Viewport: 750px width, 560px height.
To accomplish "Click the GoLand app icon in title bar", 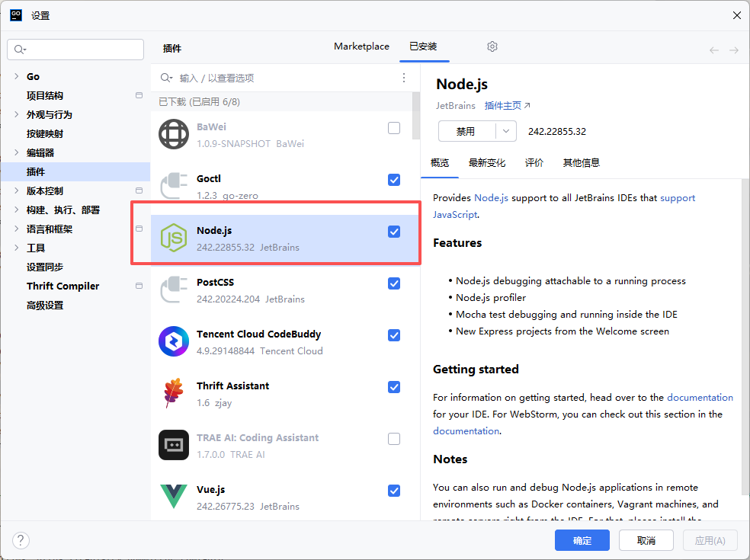I will coord(16,14).
